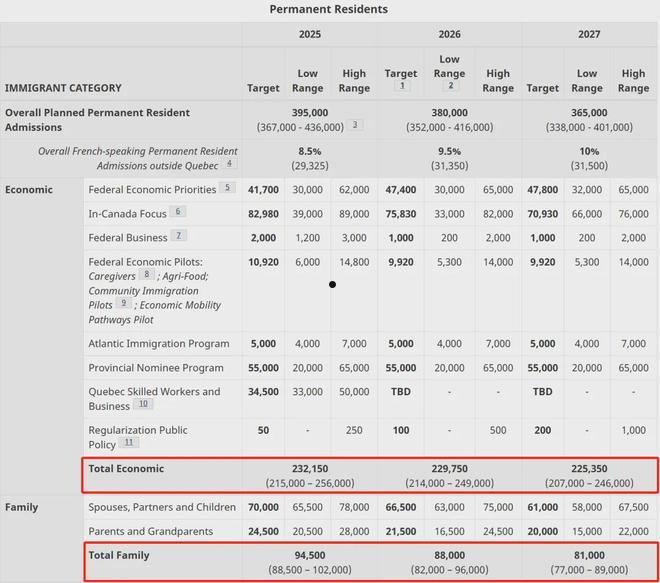Open footnote 1 under 2026 Target header
Screen dimensions: 660x583
click(x=402, y=86)
